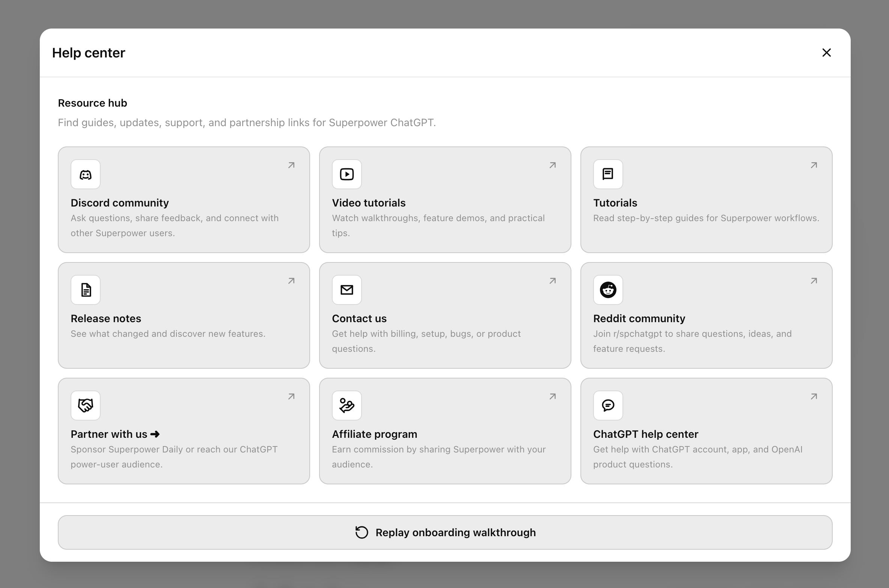Click the Affiliate program hand-coin icon
Viewport: 889px width, 588px height.
(x=347, y=406)
